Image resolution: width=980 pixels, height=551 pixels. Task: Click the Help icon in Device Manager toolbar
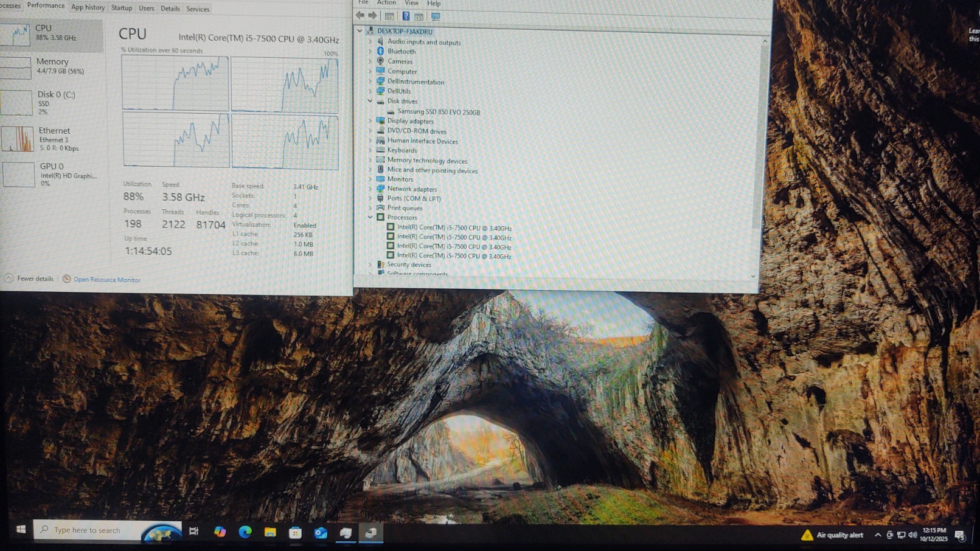click(x=406, y=16)
